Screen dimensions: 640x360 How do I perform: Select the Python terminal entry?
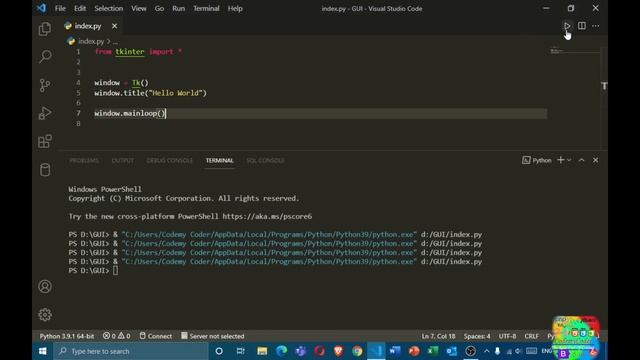pos(537,160)
